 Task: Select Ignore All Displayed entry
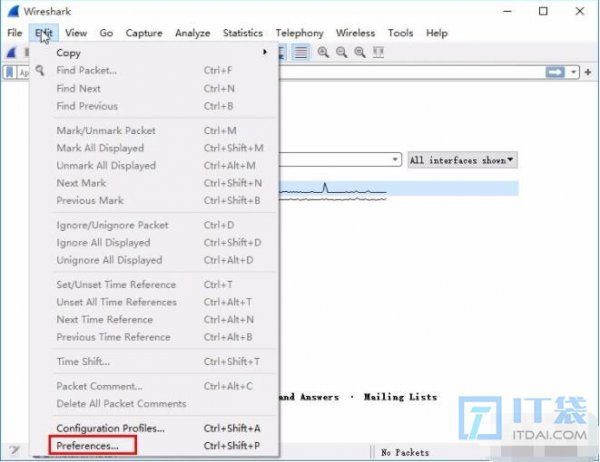coord(154,243)
